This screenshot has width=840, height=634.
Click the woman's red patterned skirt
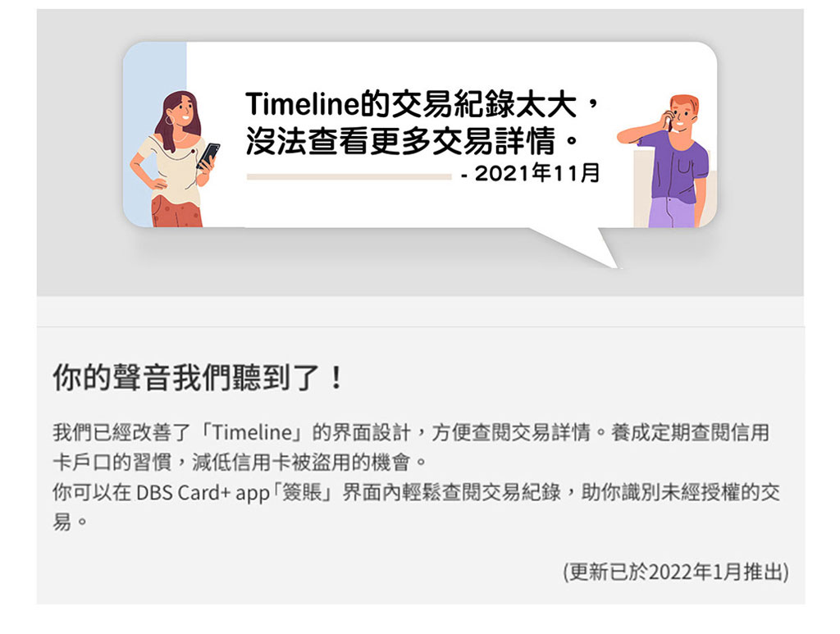[x=177, y=212]
